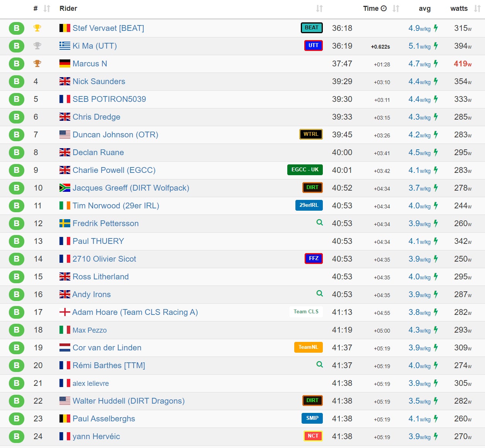
Task: Open BEAT team badge
Action: [x=312, y=28]
